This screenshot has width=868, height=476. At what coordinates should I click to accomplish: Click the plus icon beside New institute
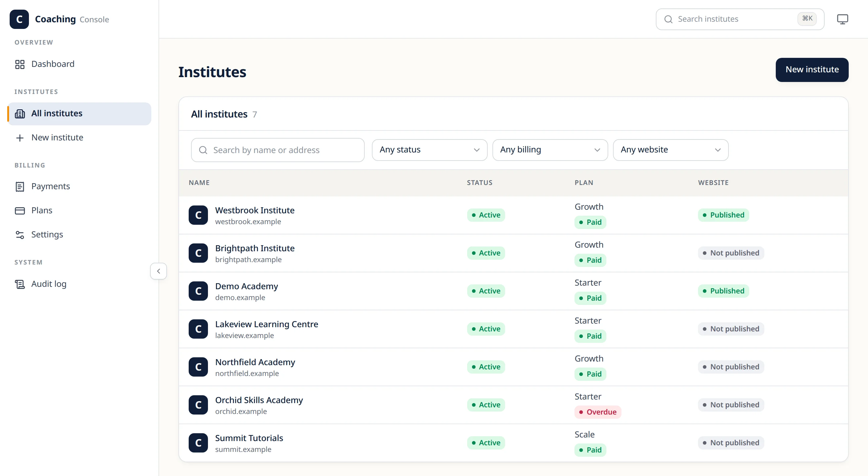click(x=20, y=138)
